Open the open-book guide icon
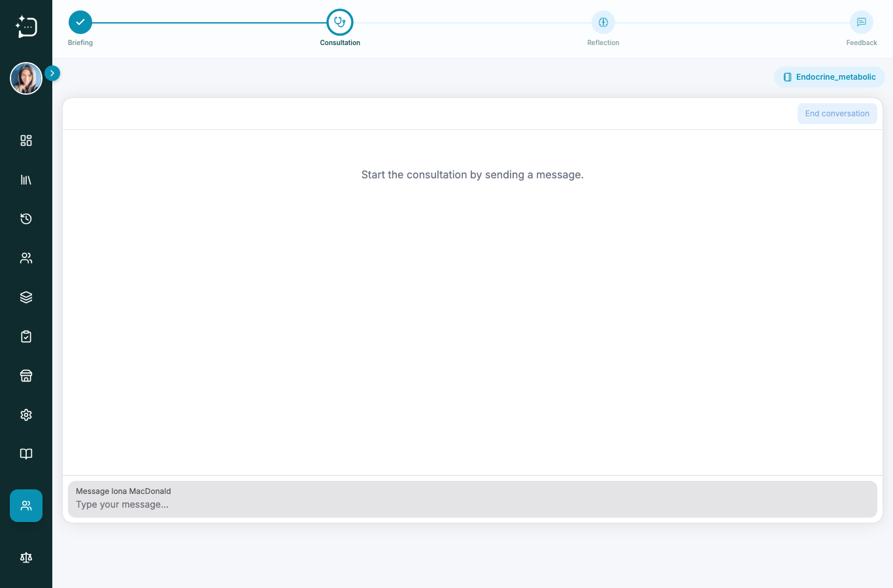This screenshot has width=893, height=588. [x=26, y=454]
